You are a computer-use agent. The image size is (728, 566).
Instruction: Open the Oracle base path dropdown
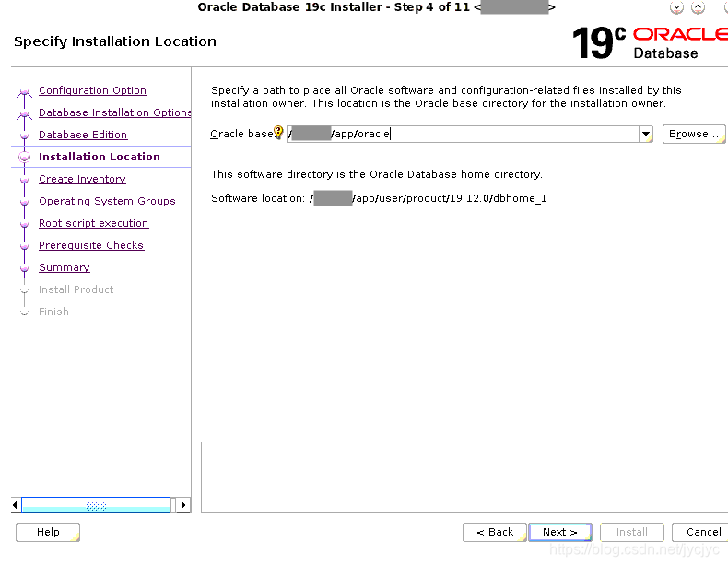646,135
